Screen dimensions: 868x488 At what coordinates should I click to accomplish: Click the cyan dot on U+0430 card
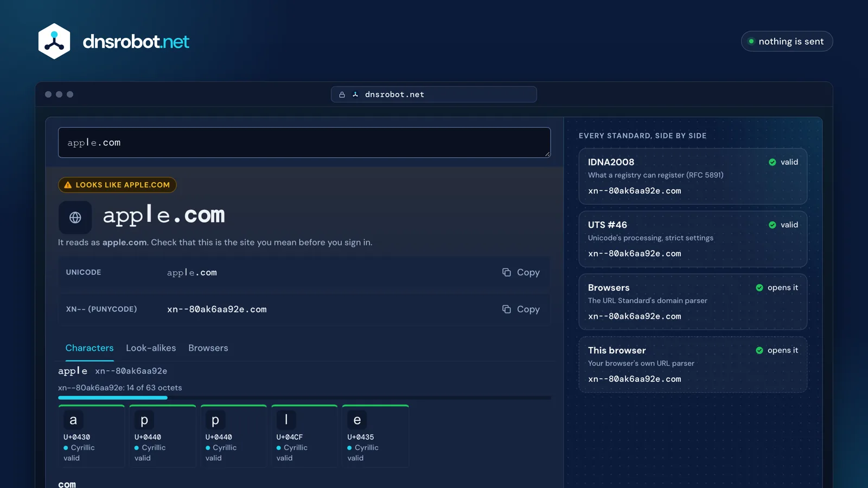click(x=66, y=448)
